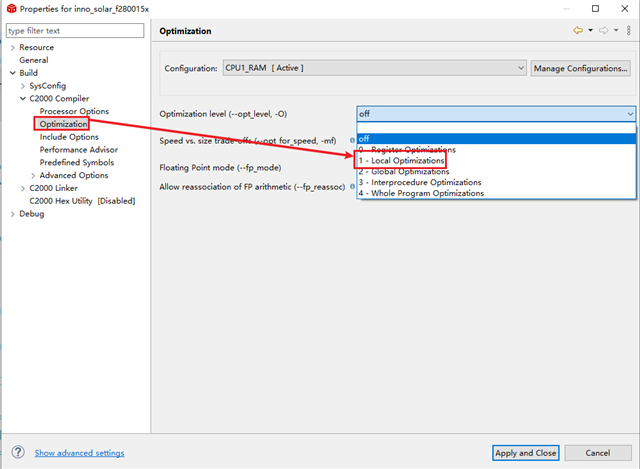
Task: Click the Cancel button
Action: (604, 453)
